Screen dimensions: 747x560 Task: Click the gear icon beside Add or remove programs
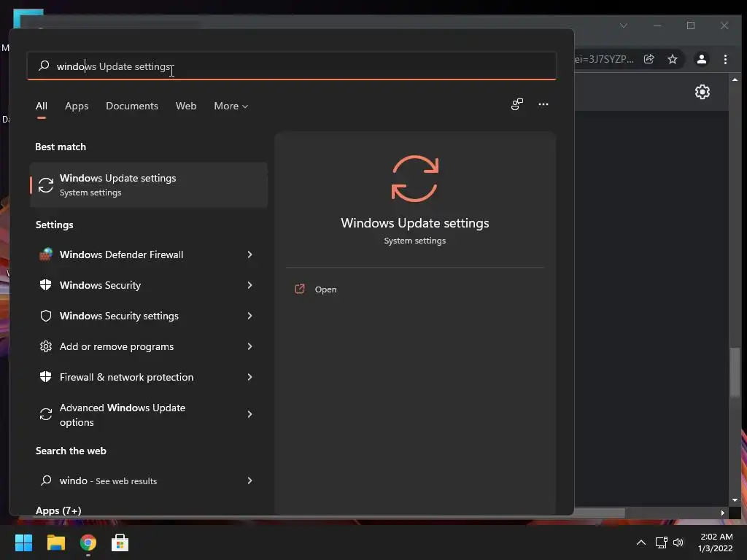(46, 346)
